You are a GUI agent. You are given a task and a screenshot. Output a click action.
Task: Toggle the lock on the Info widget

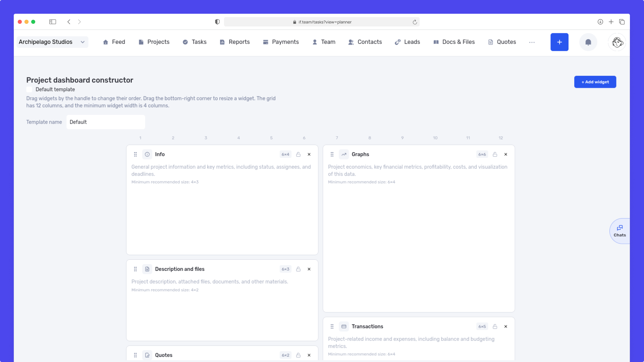point(298,155)
